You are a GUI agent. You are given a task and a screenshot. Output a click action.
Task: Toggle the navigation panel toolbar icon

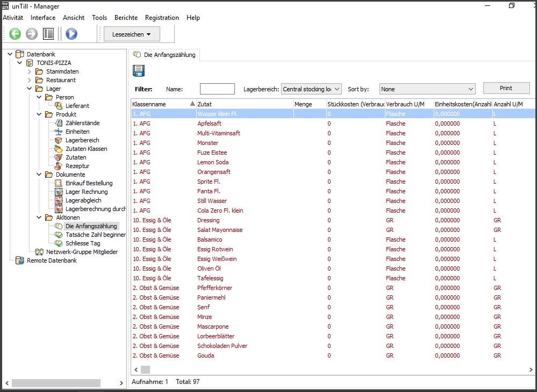pos(48,34)
